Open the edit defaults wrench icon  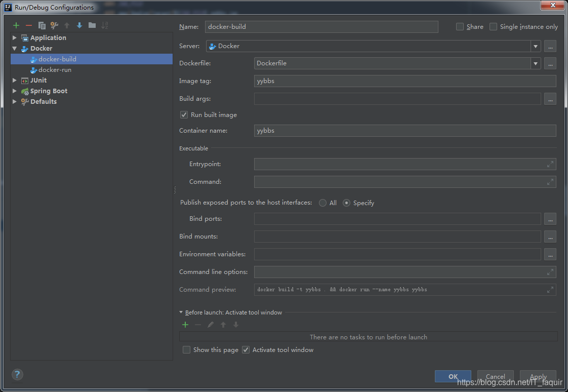tap(54, 25)
